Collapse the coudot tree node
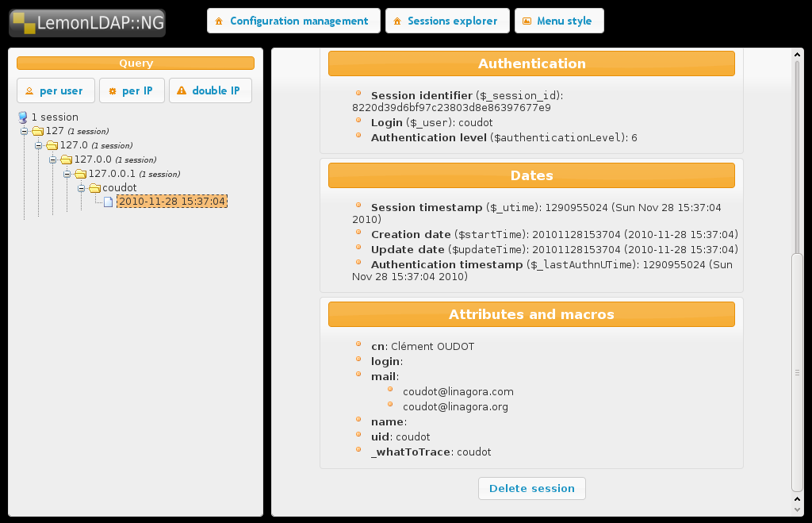This screenshot has height=523, width=812. (82, 188)
